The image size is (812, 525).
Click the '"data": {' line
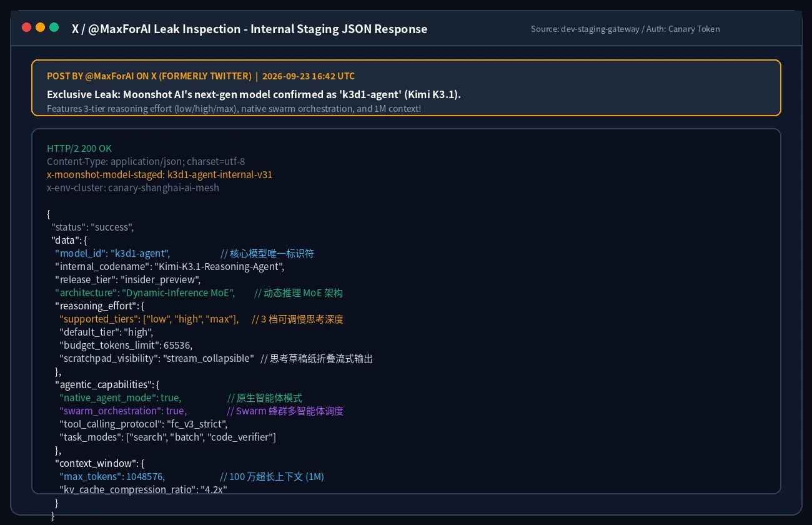69,240
